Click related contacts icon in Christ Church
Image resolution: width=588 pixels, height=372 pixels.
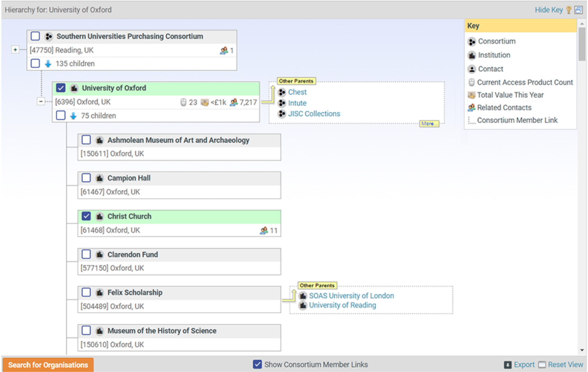point(264,230)
